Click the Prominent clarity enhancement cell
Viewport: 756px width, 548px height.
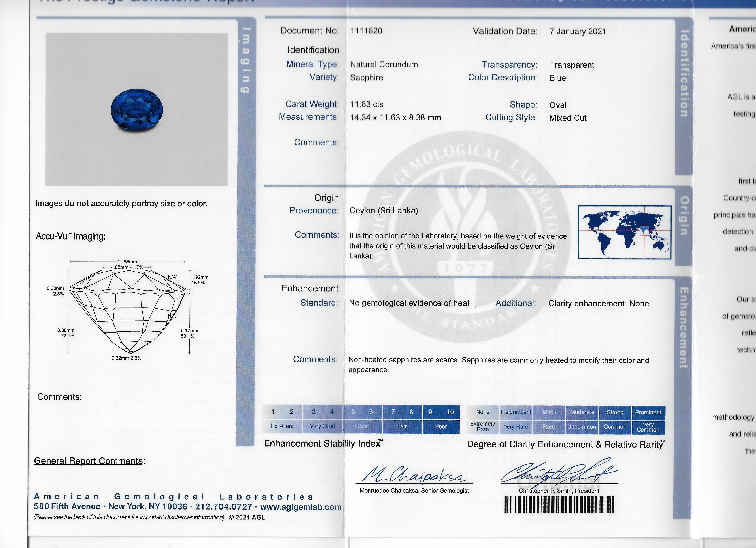[648, 412]
